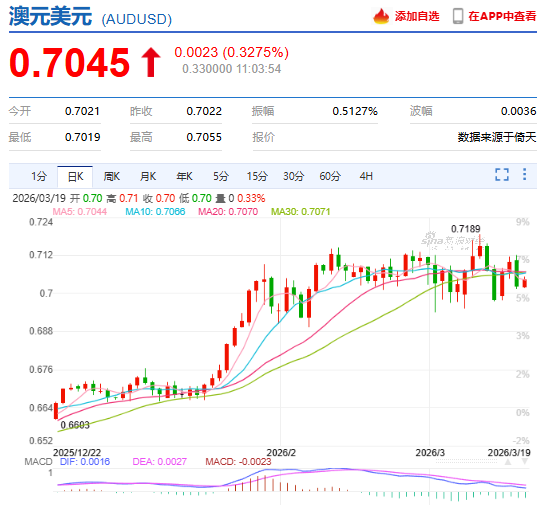Click the DEA: 0.0027 legend
Viewport: 542px width, 505px height.
click(159, 462)
